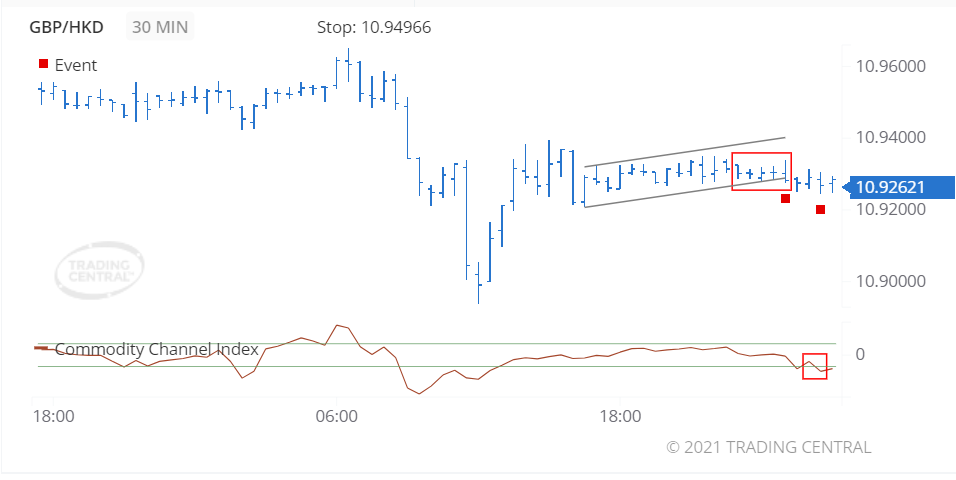Click the red event marker nearest the price tag

tap(820, 209)
